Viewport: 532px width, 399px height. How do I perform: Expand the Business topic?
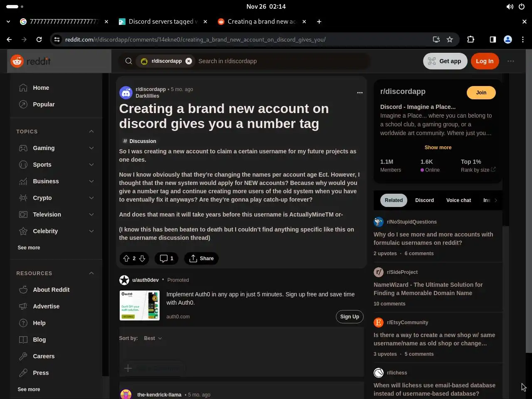pyautogui.click(x=91, y=181)
